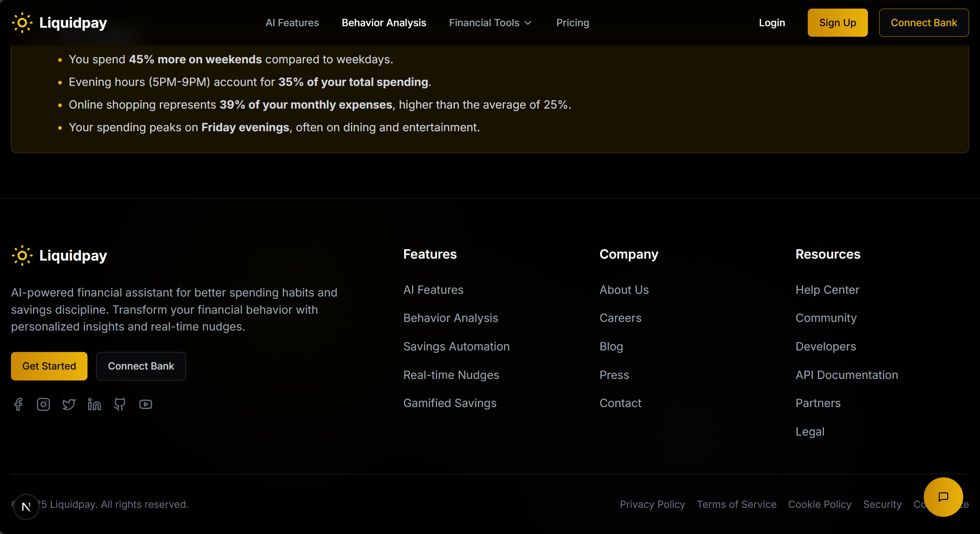The width and height of the screenshot is (980, 534).
Task: Visit the API Documentation link
Action: click(846, 375)
